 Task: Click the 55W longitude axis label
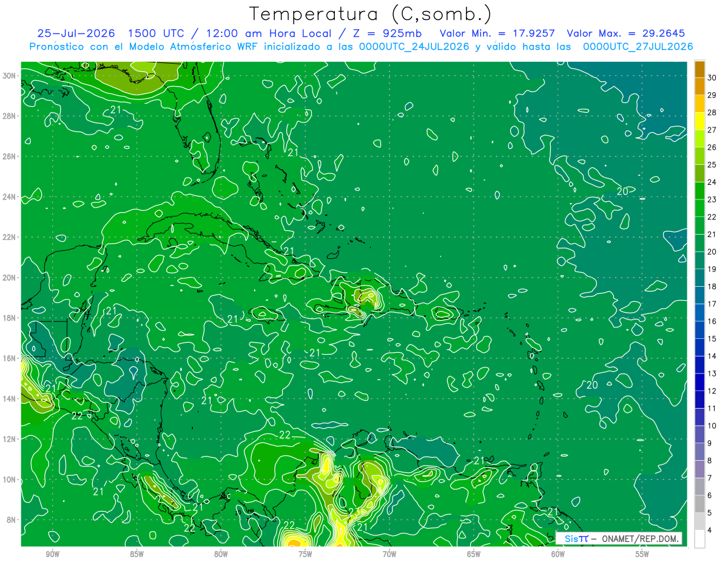click(642, 554)
